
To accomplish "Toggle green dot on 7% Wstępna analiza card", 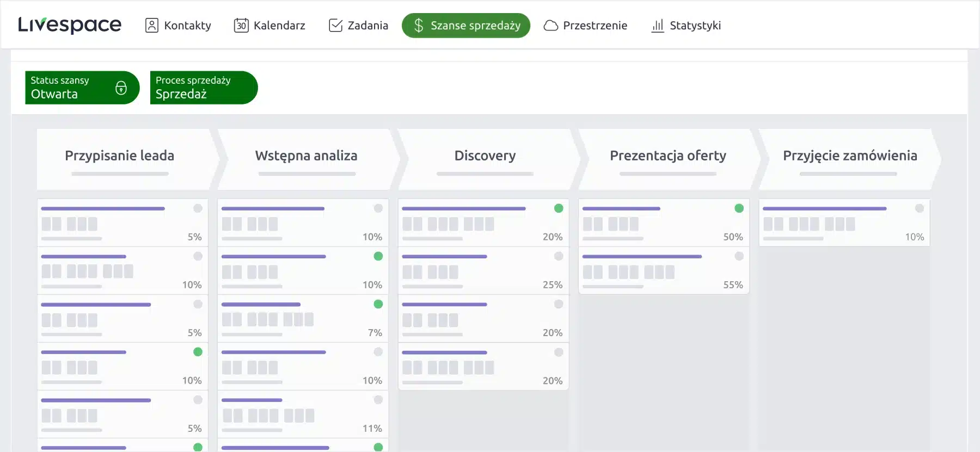I will pyautogui.click(x=378, y=304).
